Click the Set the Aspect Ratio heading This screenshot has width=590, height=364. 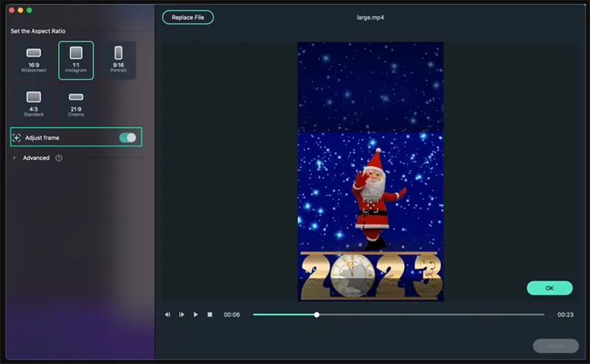[x=38, y=31]
